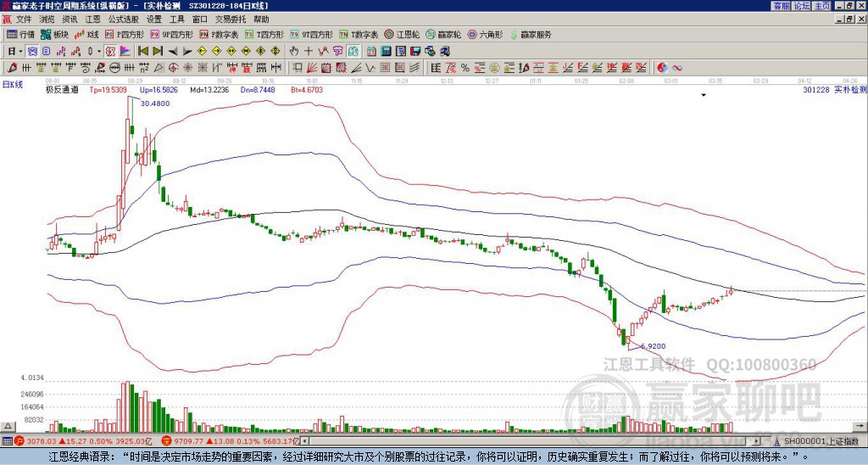This screenshot has width=868, height=465.
Task: Click the 主页 button in title bar
Action: pos(822,6)
